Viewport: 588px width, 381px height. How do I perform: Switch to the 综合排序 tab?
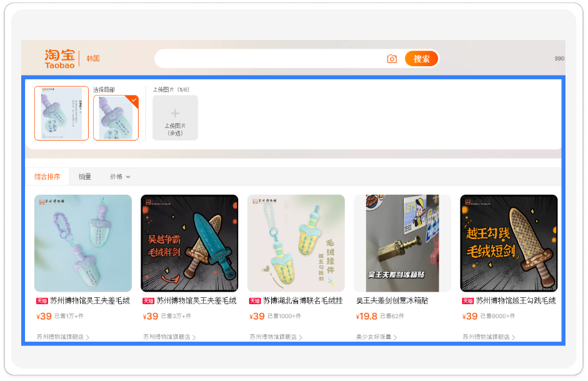tap(47, 177)
